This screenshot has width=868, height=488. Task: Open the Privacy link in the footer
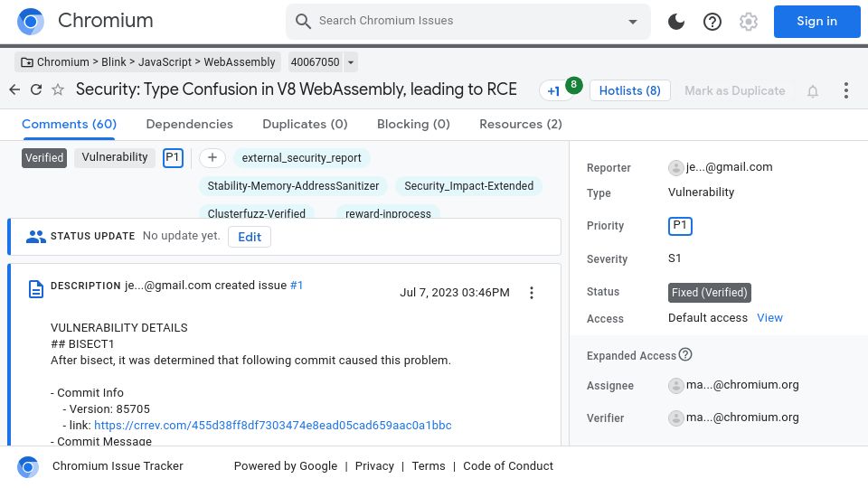tap(374, 466)
